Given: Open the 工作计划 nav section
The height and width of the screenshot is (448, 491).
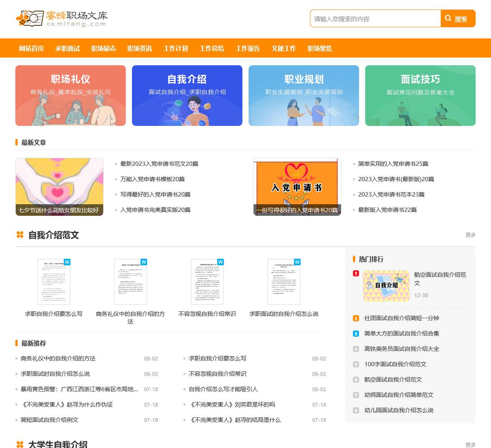Looking at the screenshot, I should coord(176,48).
